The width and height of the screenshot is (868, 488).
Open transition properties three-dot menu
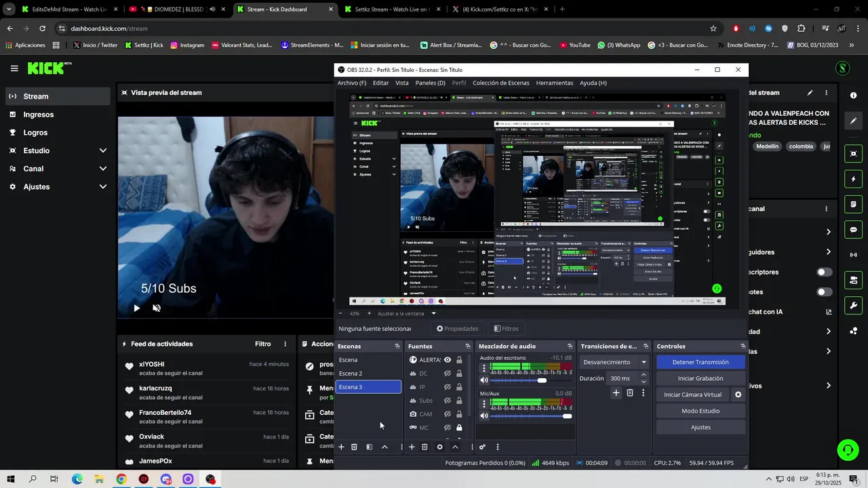(x=643, y=392)
